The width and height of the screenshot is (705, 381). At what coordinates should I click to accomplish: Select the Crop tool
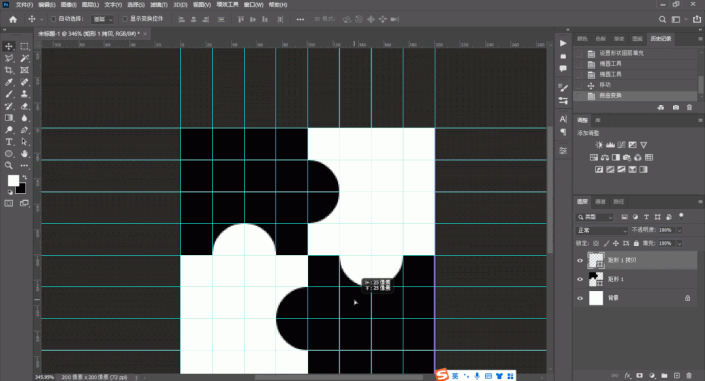tap(9, 70)
